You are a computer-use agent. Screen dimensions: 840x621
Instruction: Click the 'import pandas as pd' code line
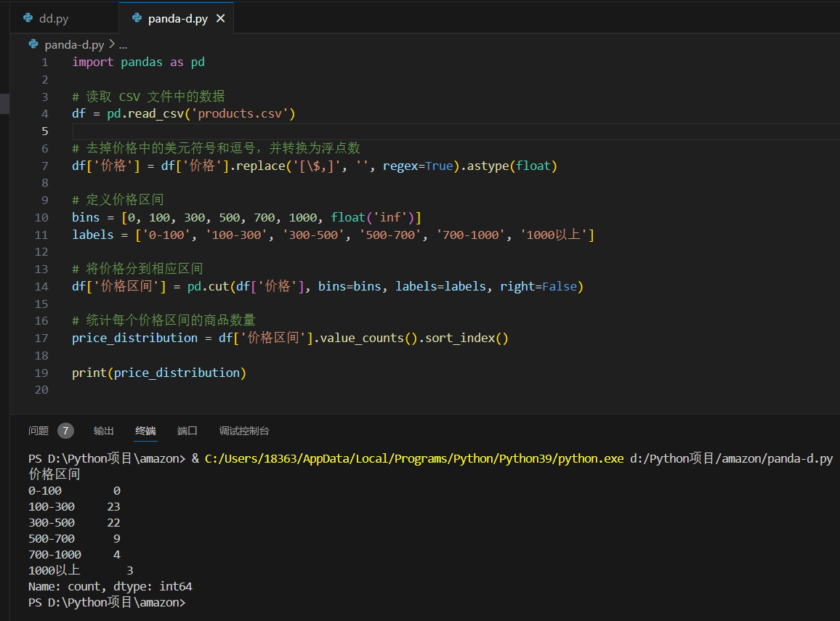pyautogui.click(x=138, y=62)
